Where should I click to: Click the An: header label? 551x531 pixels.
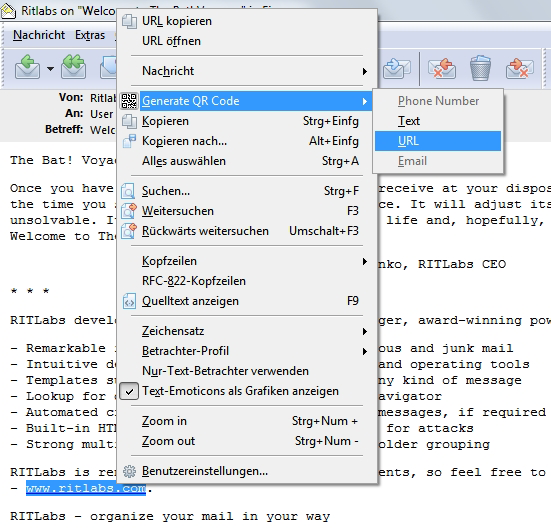coord(74,113)
